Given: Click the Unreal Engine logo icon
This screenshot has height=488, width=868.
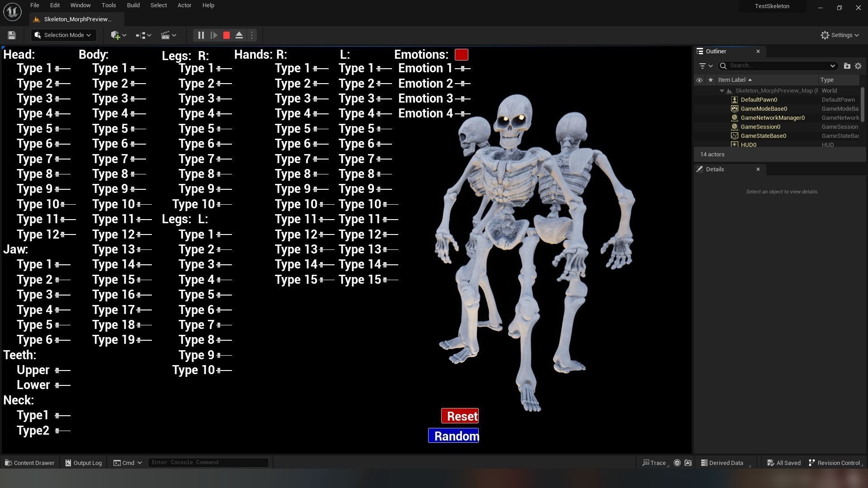Looking at the screenshot, I should pyautogui.click(x=12, y=11).
